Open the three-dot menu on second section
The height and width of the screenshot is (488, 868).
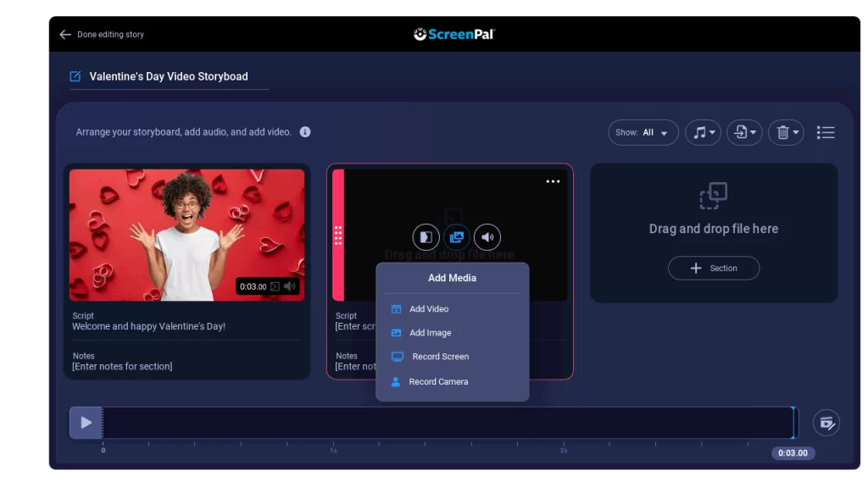[553, 181]
